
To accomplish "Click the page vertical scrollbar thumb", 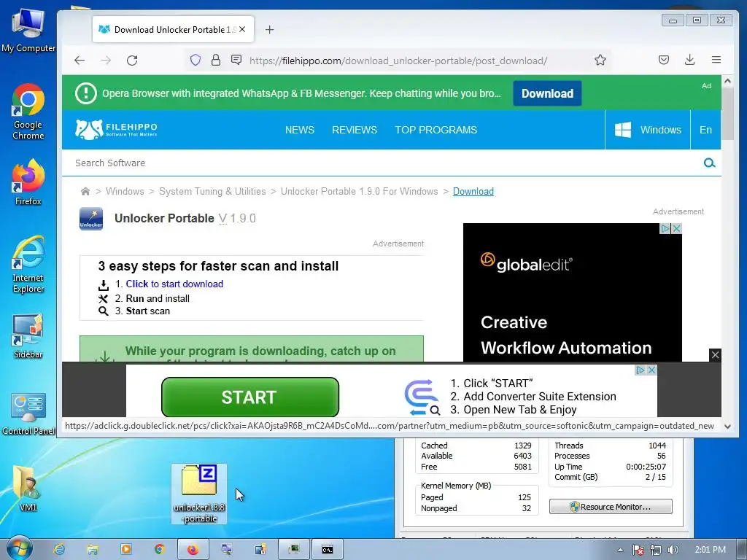I will coord(727,113).
